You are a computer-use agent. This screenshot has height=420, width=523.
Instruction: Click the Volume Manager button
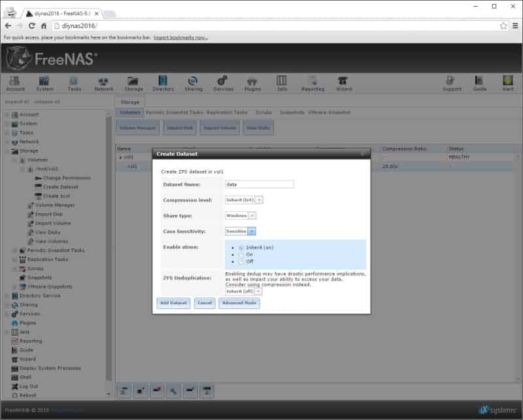[137, 128]
